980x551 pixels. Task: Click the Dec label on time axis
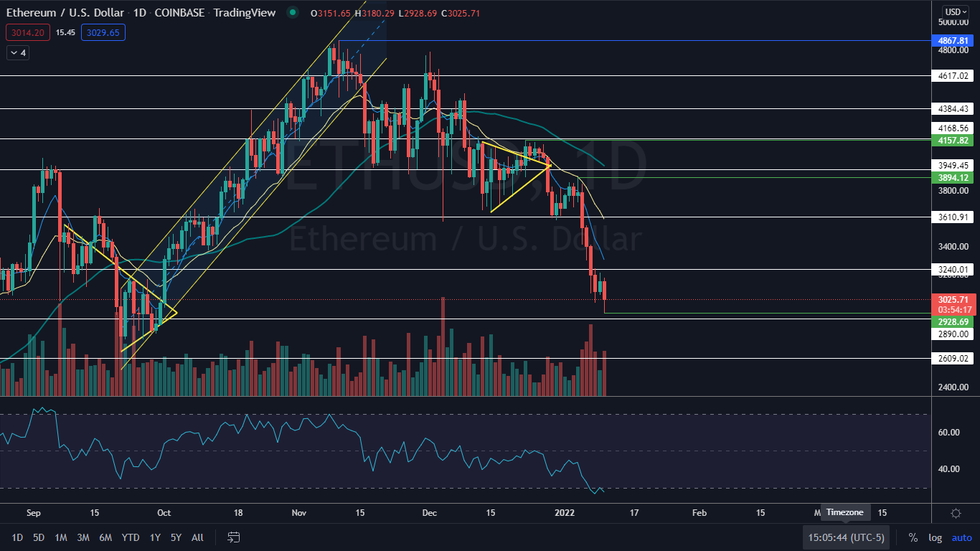tap(430, 513)
